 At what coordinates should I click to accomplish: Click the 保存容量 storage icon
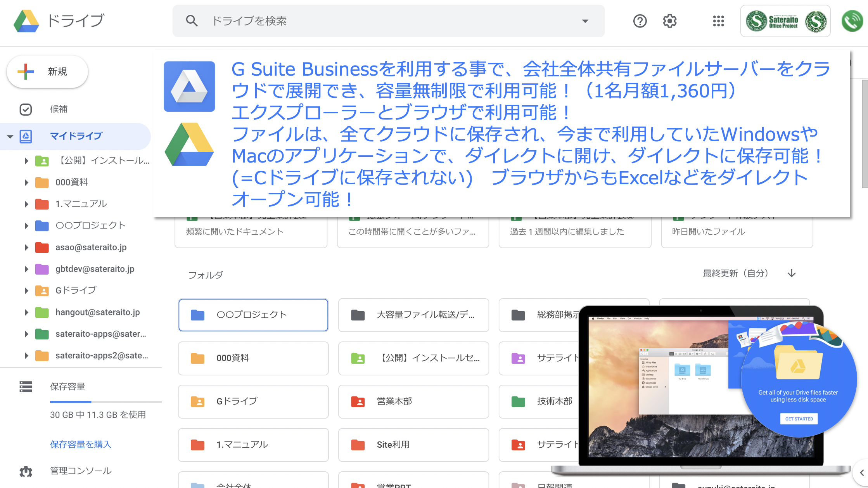26,387
